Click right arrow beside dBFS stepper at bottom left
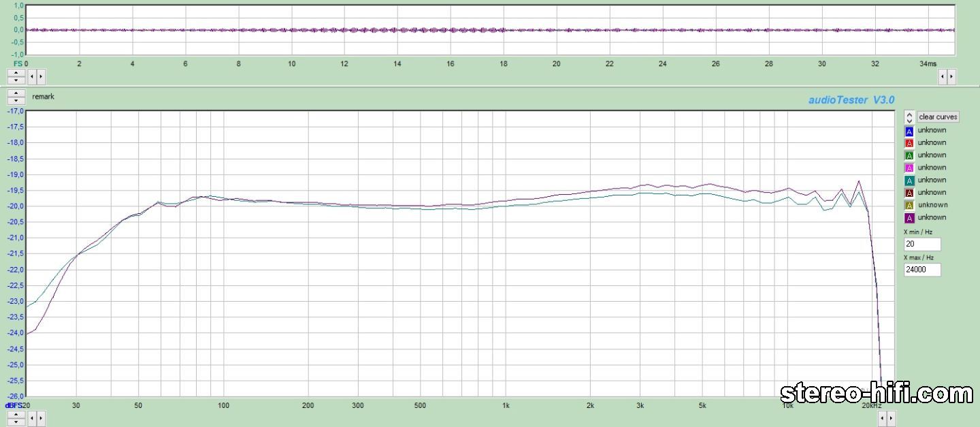This screenshot has height=427, width=980. tap(41, 418)
